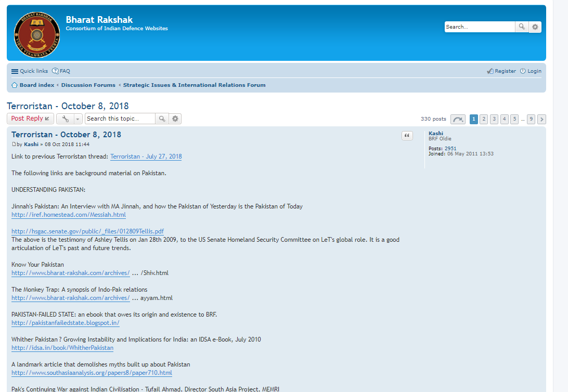Go to Board index breadcrumb

(37, 85)
